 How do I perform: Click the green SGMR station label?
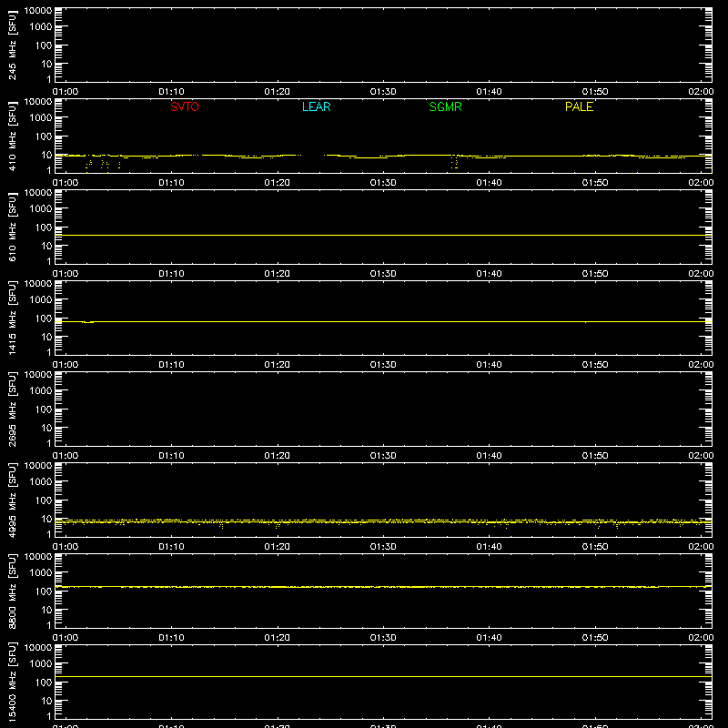(445, 106)
